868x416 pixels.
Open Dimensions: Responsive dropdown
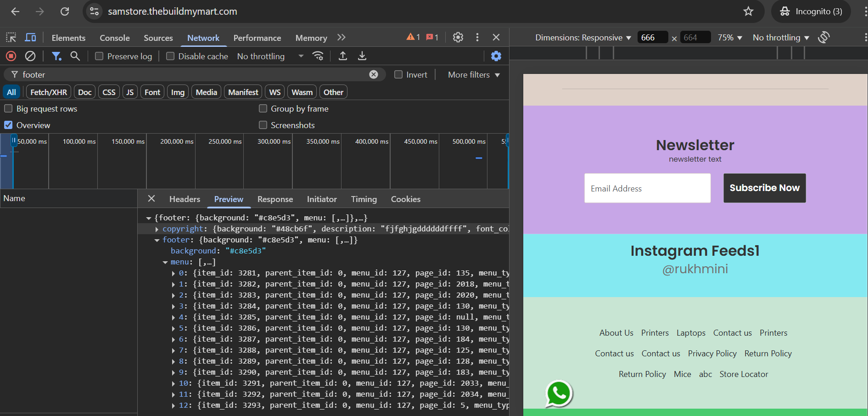583,37
